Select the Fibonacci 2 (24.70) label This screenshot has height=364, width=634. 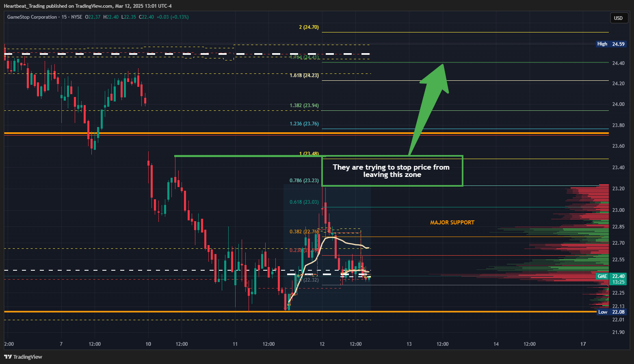click(x=309, y=27)
